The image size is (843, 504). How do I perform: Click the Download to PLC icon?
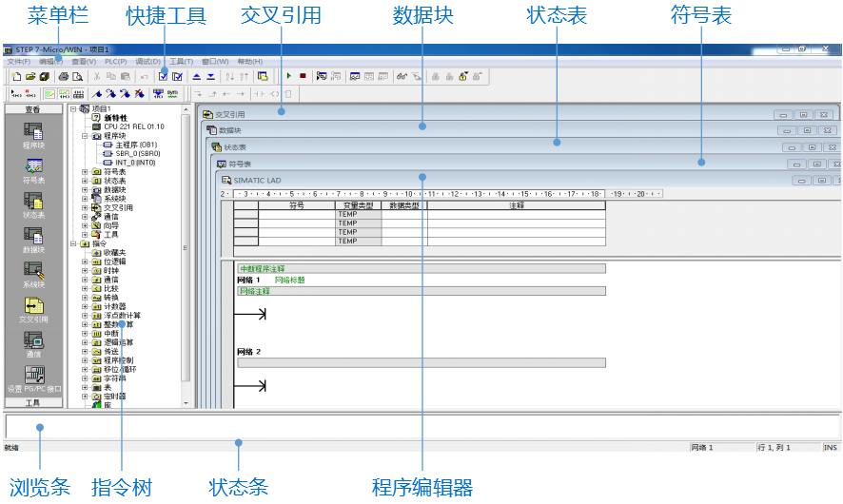click(x=211, y=76)
